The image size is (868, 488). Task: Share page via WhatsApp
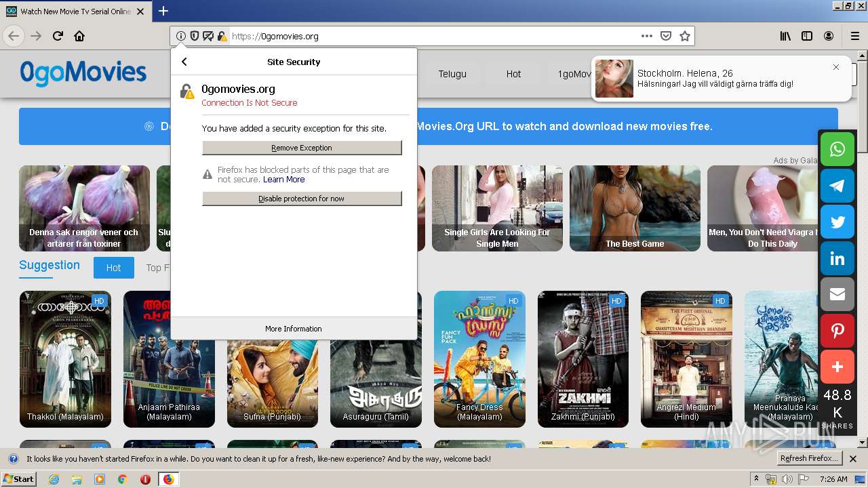tap(837, 149)
